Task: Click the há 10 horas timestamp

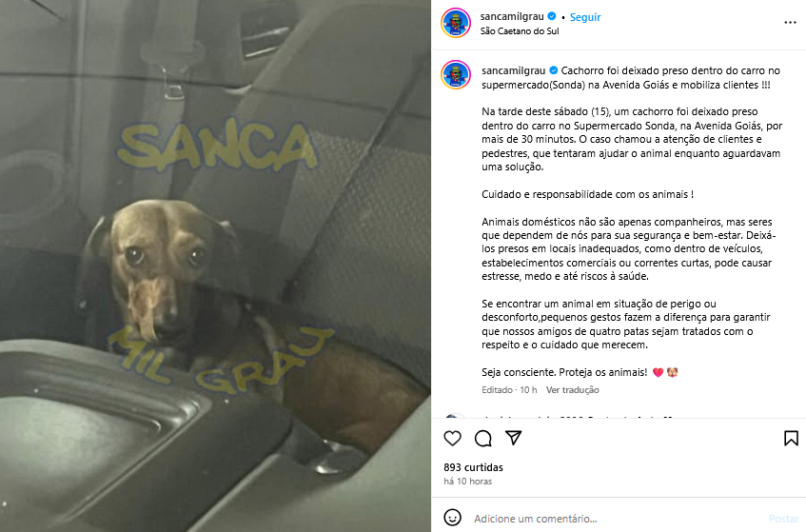Action: tap(468, 482)
